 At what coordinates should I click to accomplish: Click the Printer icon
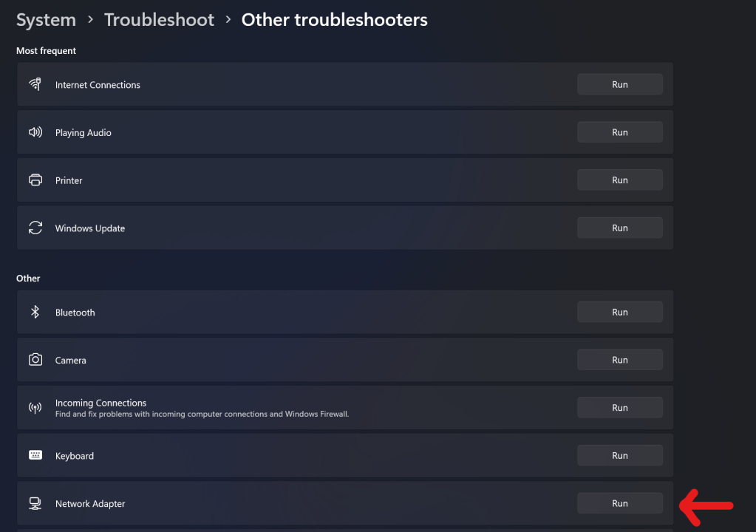coord(35,180)
